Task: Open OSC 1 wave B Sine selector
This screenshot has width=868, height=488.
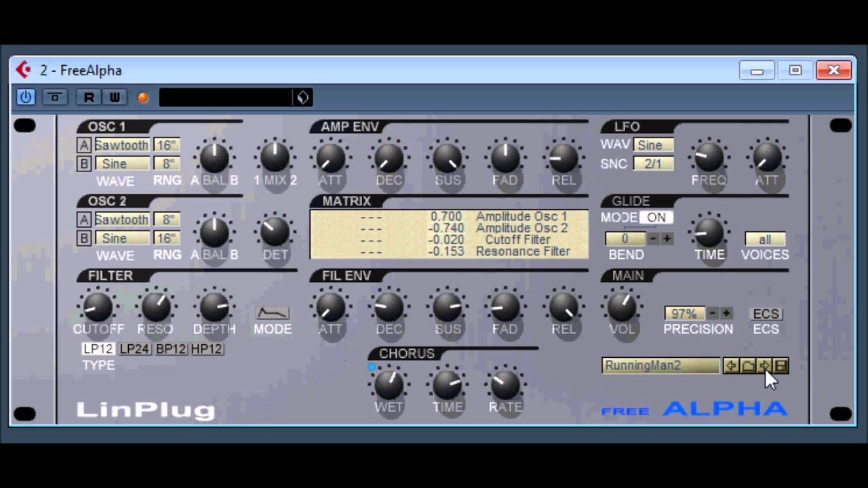Action: point(122,163)
